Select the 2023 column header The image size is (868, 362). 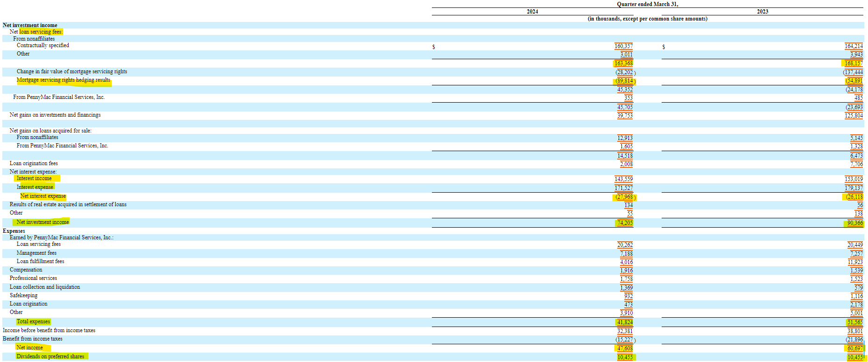pos(762,12)
